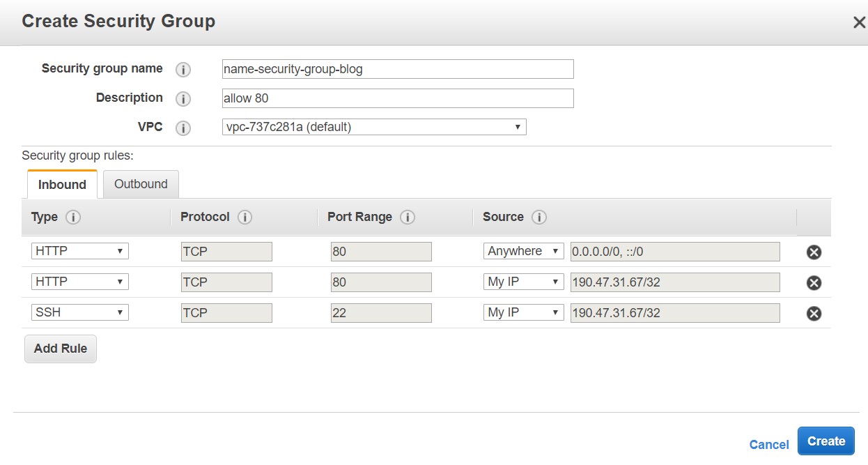Open Type dropdown of the Anywhere HTTP rule
868x465 pixels.
[80, 251]
